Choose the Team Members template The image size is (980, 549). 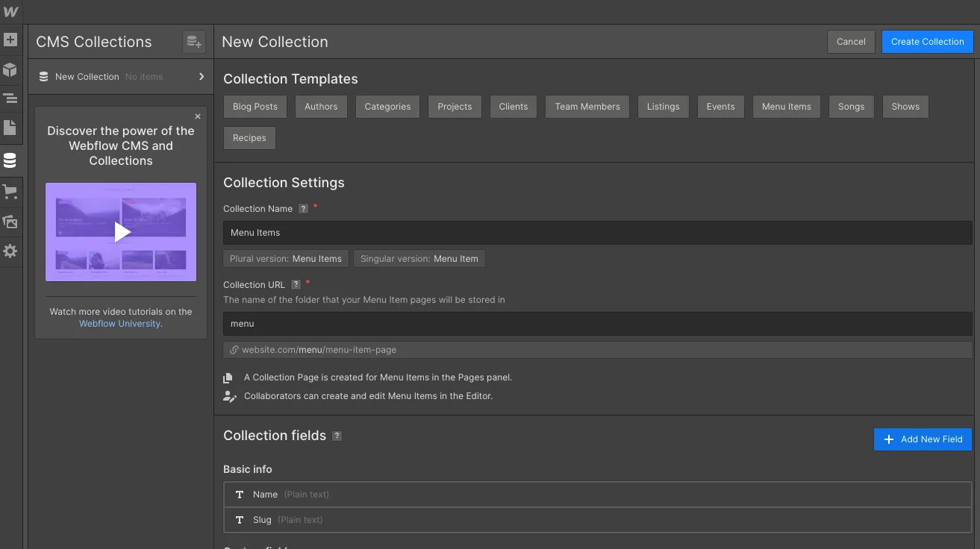click(x=587, y=107)
